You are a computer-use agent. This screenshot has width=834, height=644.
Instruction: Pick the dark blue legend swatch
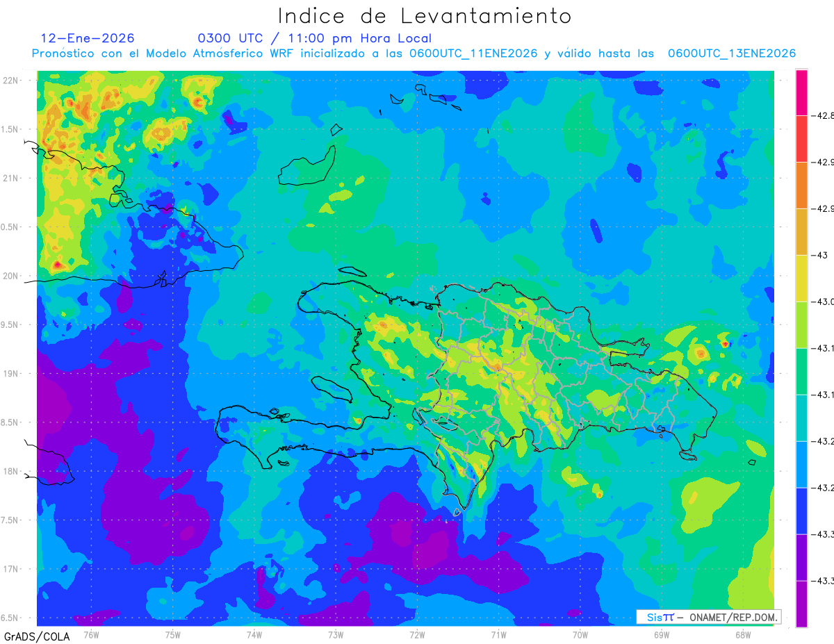click(x=801, y=511)
